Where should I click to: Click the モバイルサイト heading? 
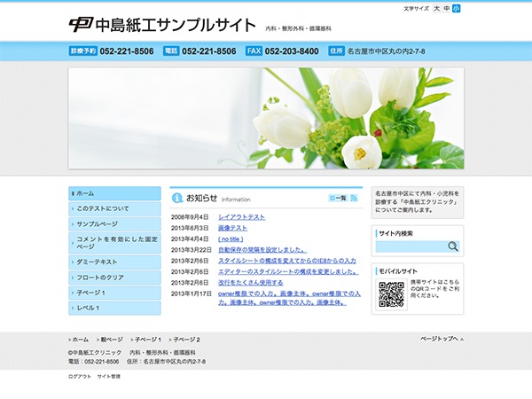point(397,271)
